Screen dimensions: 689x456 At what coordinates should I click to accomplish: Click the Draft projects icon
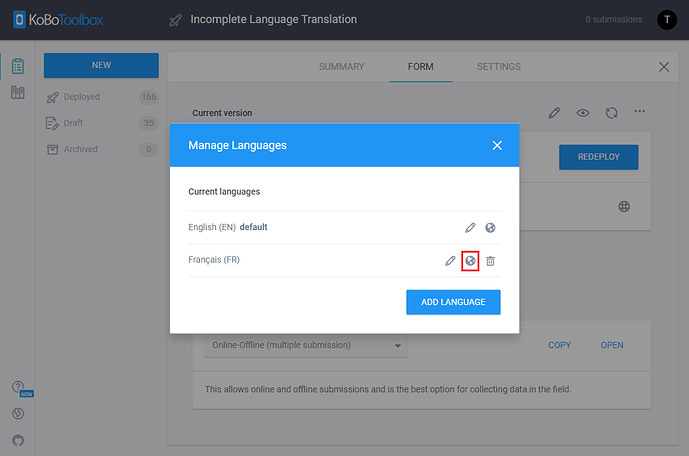52,123
